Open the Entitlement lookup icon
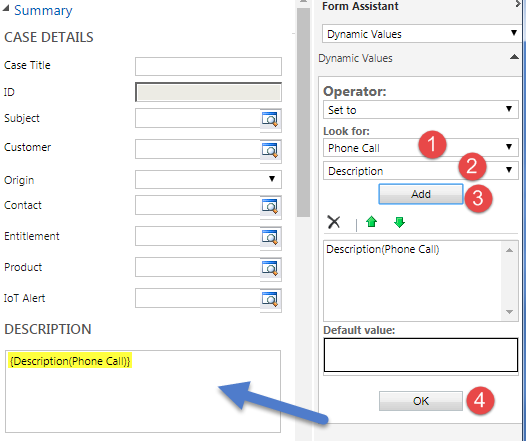The height and width of the screenshot is (441, 526). [270, 237]
